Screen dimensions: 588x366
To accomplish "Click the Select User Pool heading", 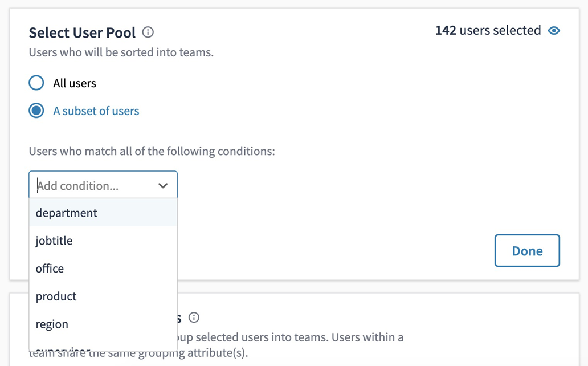I will (82, 33).
